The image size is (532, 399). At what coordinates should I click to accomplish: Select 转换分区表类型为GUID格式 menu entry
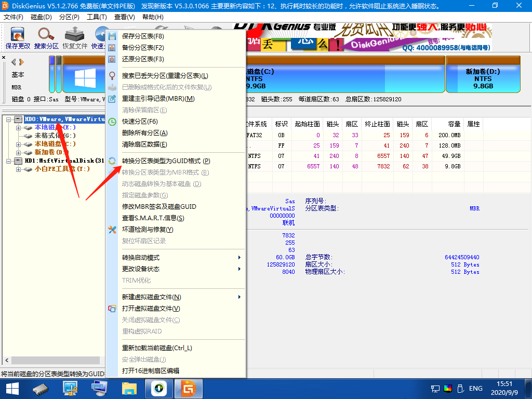click(x=166, y=161)
